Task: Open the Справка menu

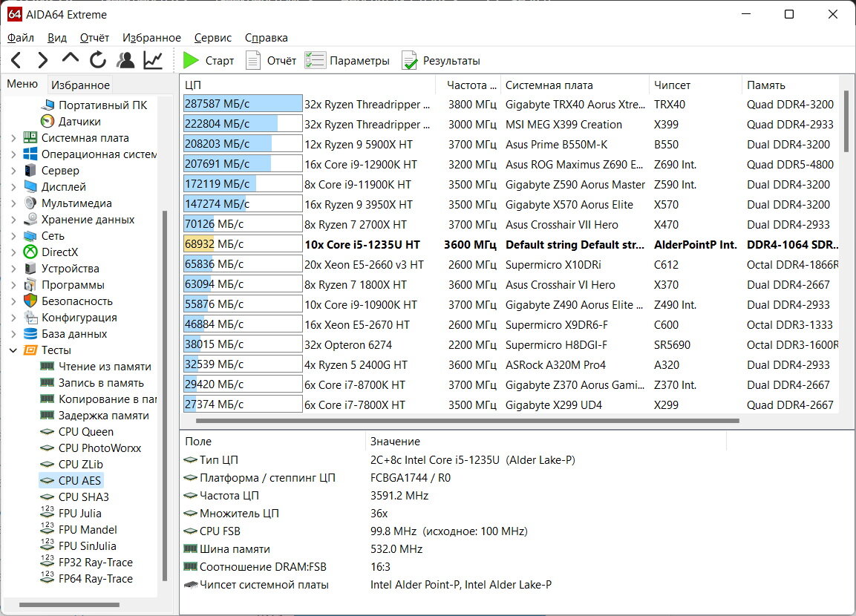Action: point(267,38)
